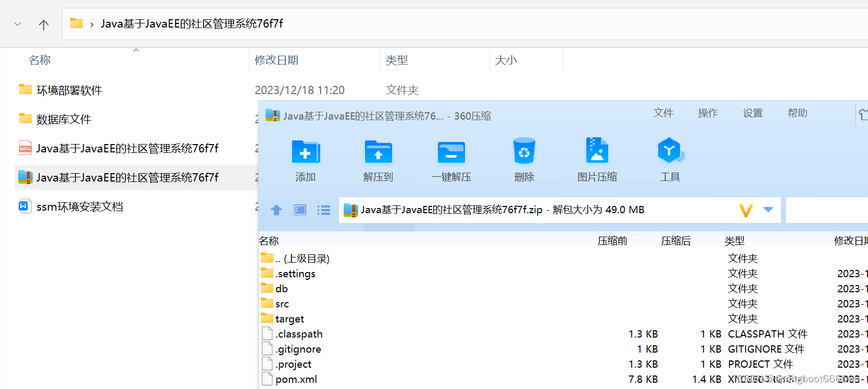868x389 pixels.
Task: Click the Java基于JavaEE的社区管理系统76f7f breadcrumb
Action: (x=192, y=23)
